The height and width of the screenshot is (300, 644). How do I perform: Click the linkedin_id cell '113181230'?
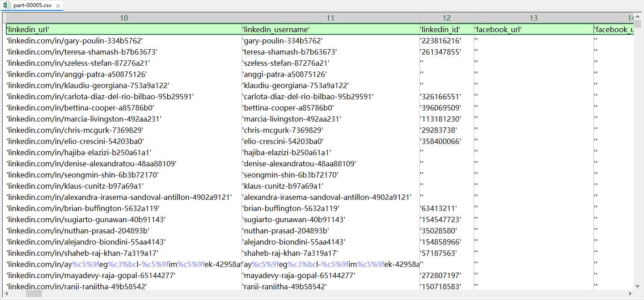[447, 119]
